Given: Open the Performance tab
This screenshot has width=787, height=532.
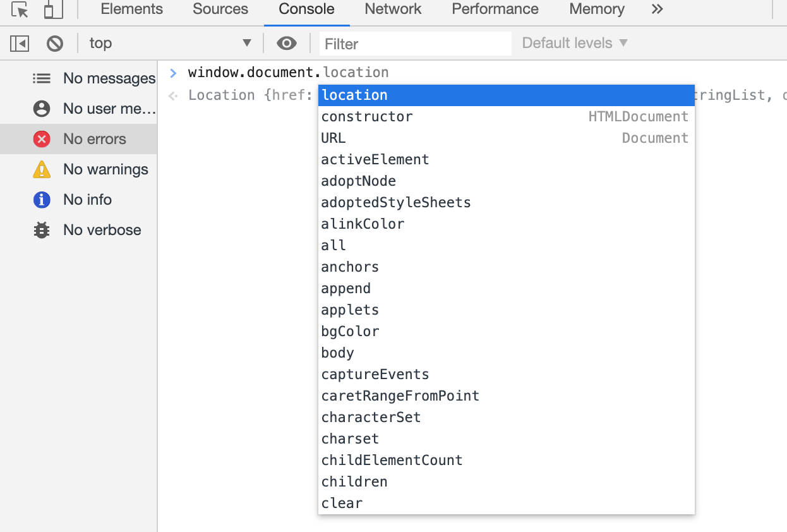Looking at the screenshot, I should [495, 9].
